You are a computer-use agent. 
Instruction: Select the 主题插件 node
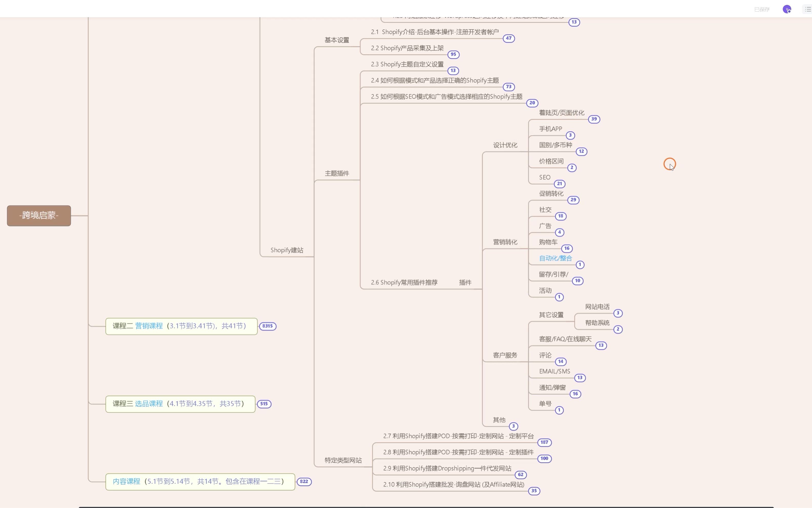pos(337,173)
